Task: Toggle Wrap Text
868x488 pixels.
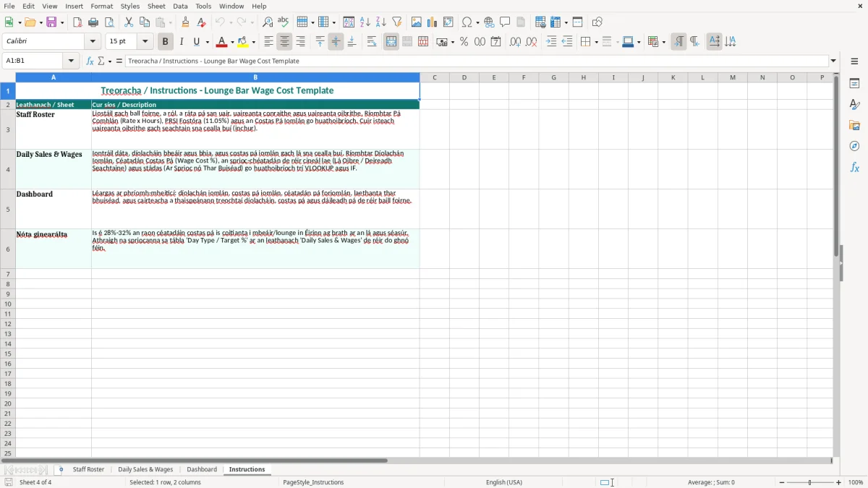Action: coord(372,42)
